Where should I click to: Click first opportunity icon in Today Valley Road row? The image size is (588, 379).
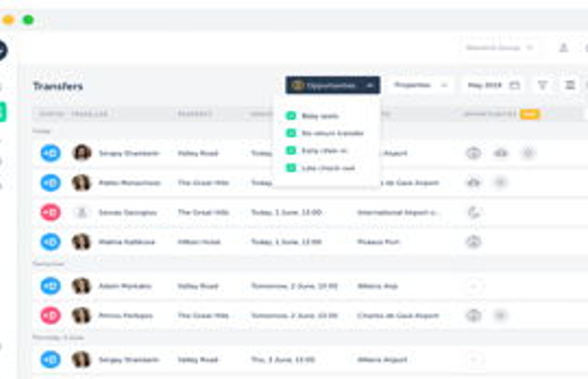tap(474, 153)
